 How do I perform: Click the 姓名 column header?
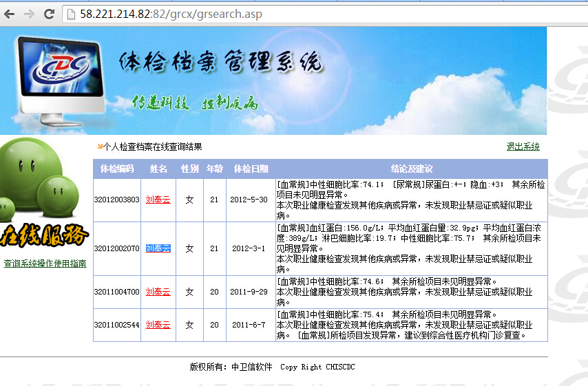click(x=158, y=169)
